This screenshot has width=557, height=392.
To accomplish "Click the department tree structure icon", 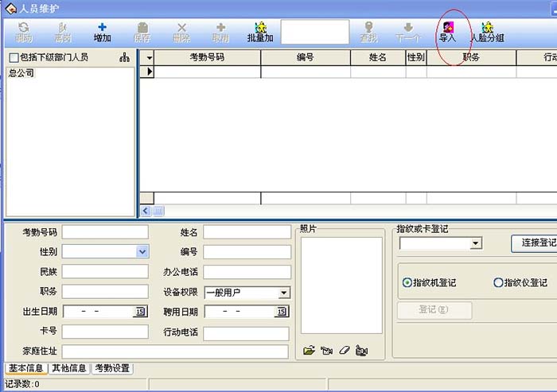I will [124, 57].
